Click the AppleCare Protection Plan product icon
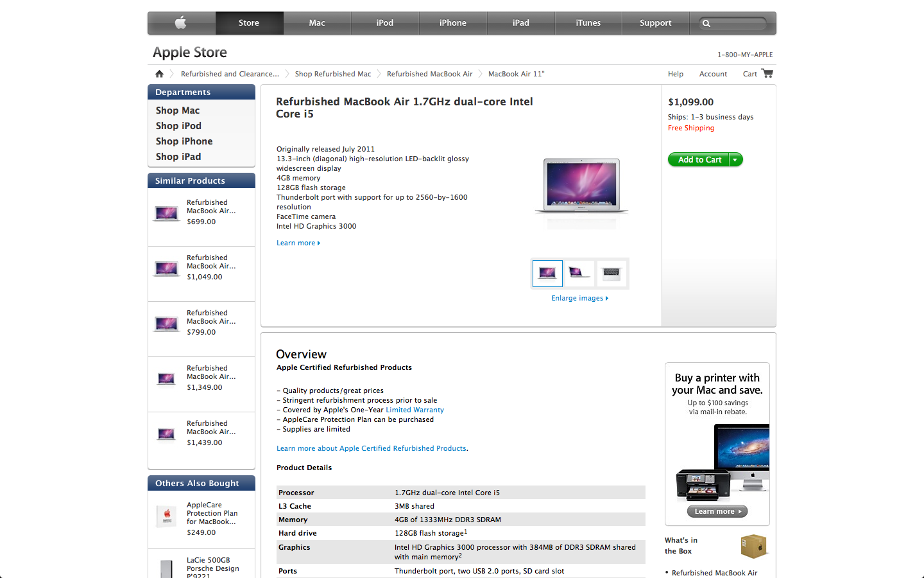 [x=167, y=516]
